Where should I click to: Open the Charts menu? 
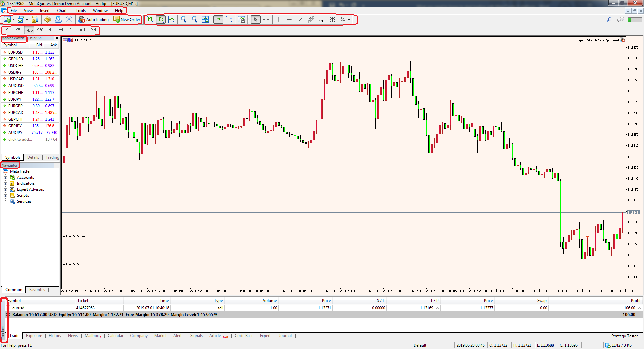(x=63, y=11)
